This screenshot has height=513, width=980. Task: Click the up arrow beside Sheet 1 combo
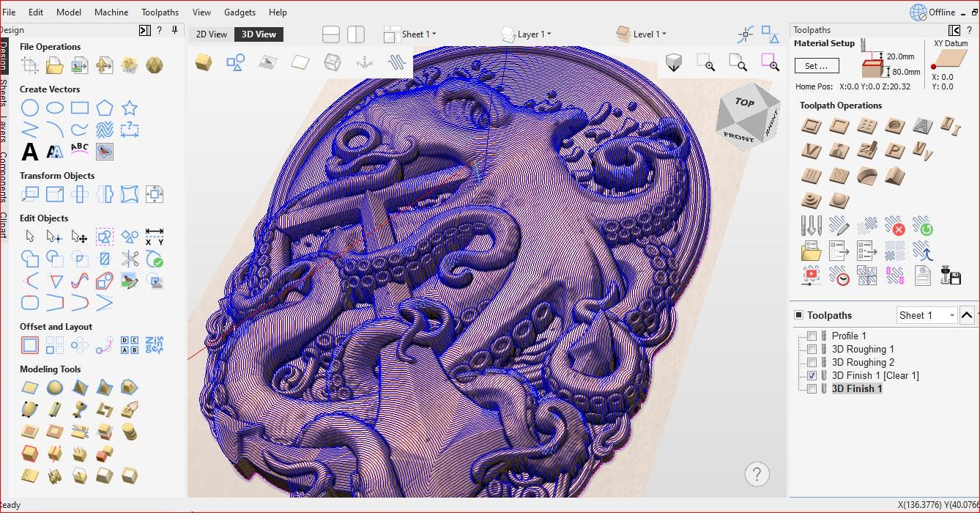[x=967, y=315]
